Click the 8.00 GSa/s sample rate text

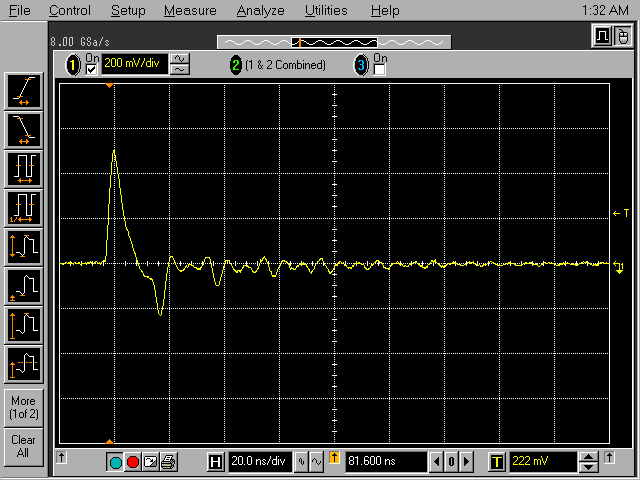80,42
